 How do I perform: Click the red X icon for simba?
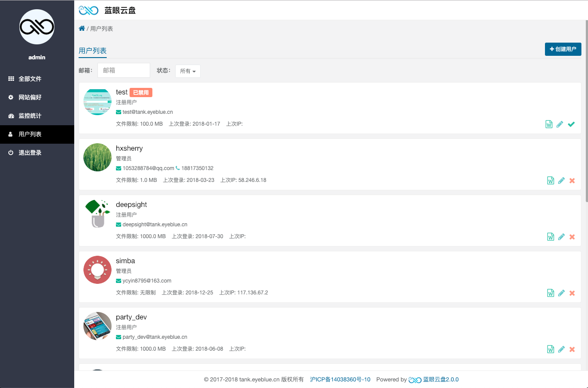572,293
